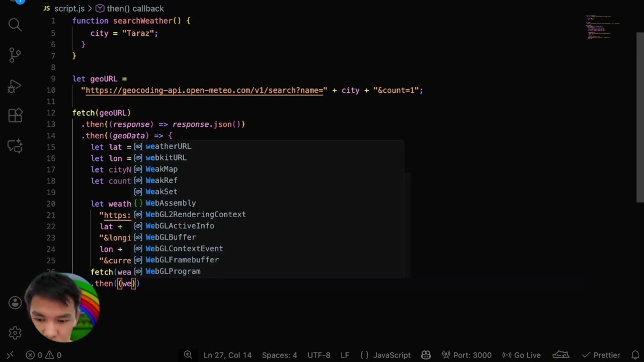This screenshot has height=362, width=644.
Task: Click line number 12
Action: pos(50,113)
